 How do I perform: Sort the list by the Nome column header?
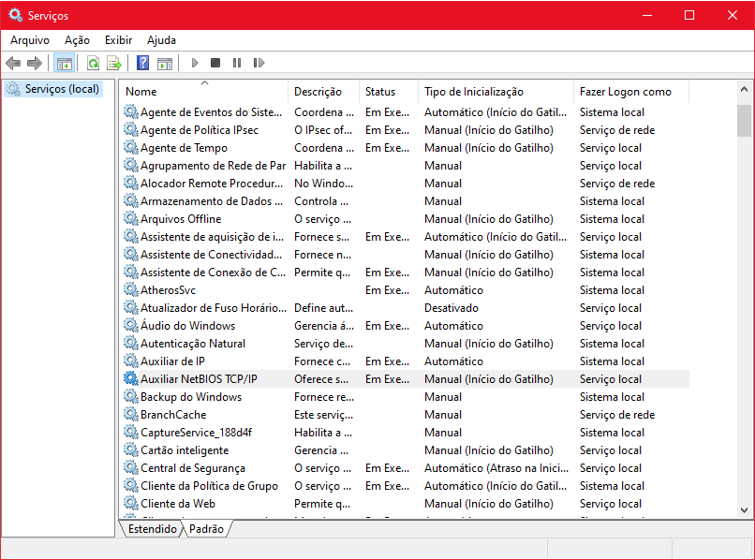pyautogui.click(x=141, y=92)
